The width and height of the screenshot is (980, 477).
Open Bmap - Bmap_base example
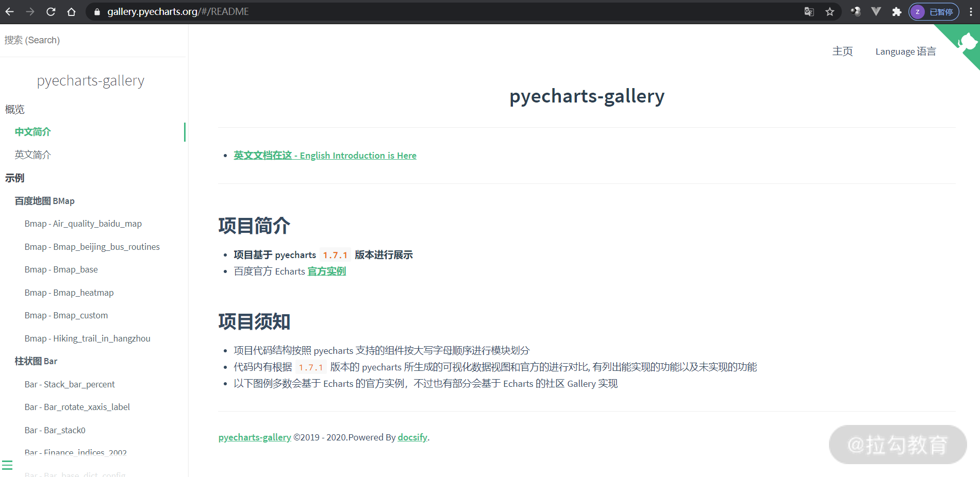(x=61, y=269)
